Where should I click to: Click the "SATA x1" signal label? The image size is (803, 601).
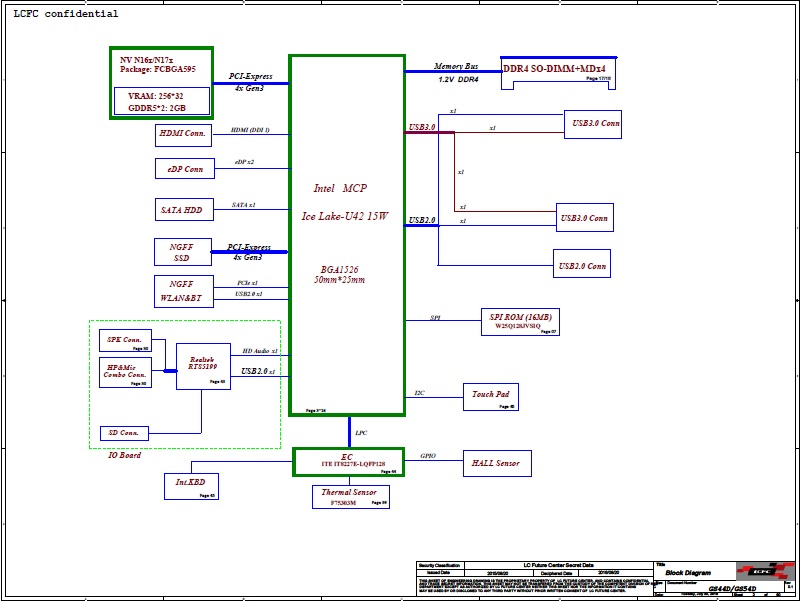(x=243, y=205)
